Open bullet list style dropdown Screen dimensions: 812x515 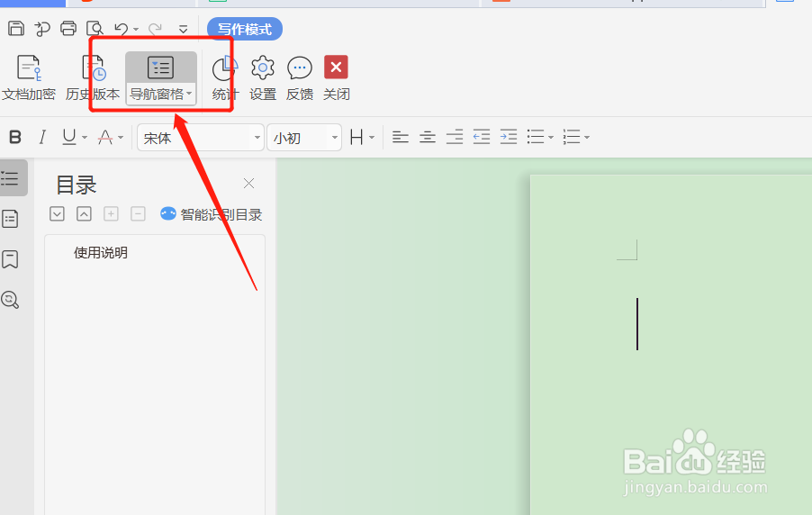551,138
